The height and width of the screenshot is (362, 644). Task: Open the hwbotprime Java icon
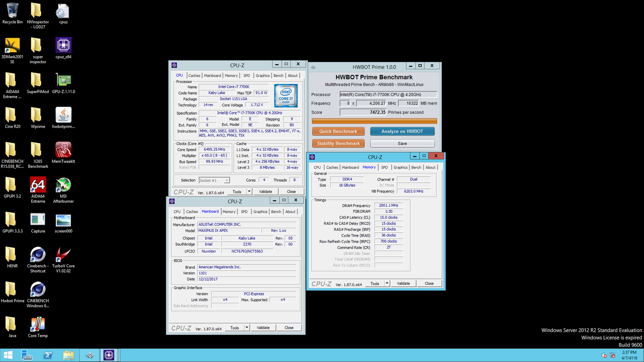(63, 118)
